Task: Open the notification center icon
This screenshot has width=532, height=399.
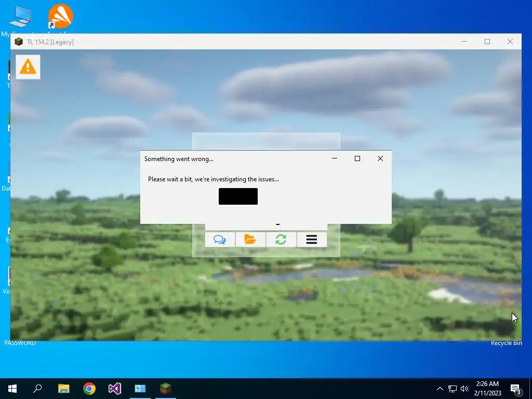Action: [x=515, y=389]
